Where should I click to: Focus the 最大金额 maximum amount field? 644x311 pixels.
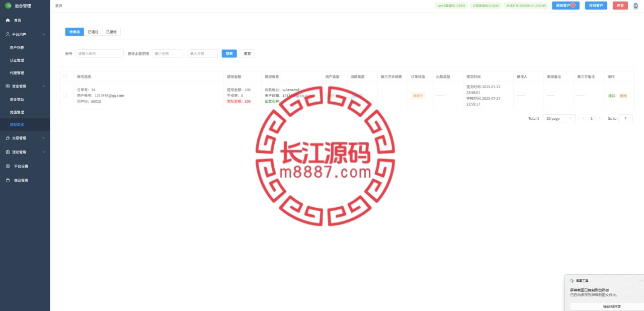[x=203, y=53]
